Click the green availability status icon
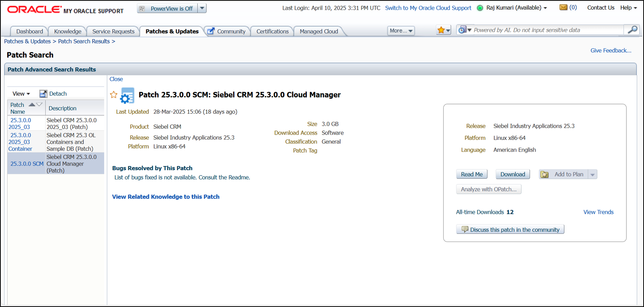Image resolution: width=644 pixels, height=307 pixels. click(x=480, y=8)
